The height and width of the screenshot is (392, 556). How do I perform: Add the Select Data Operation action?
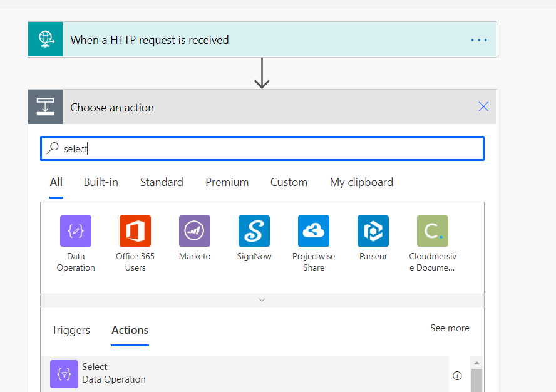coord(113,373)
